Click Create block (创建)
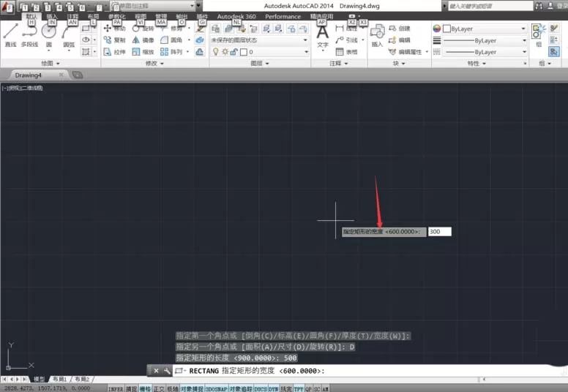The width and height of the screenshot is (568, 392). (x=399, y=29)
